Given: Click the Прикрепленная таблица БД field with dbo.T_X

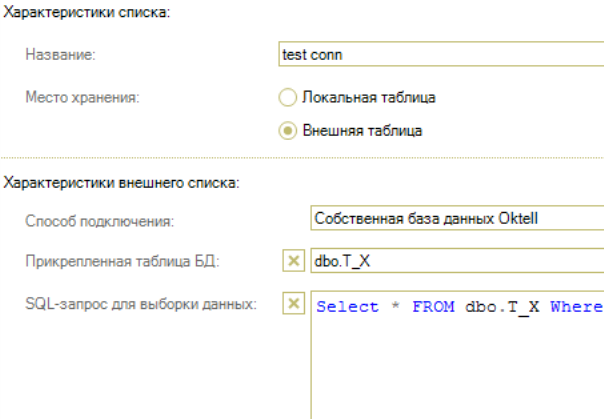Looking at the screenshot, I should click(x=457, y=263).
